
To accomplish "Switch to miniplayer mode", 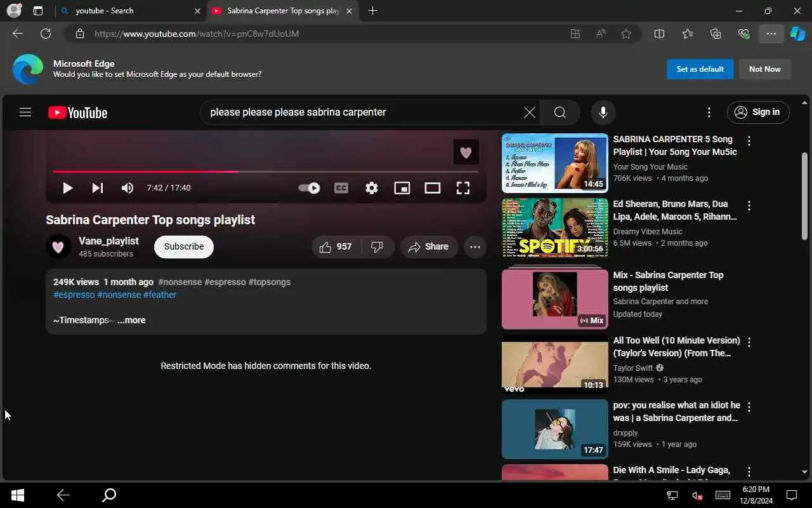I will 402,188.
